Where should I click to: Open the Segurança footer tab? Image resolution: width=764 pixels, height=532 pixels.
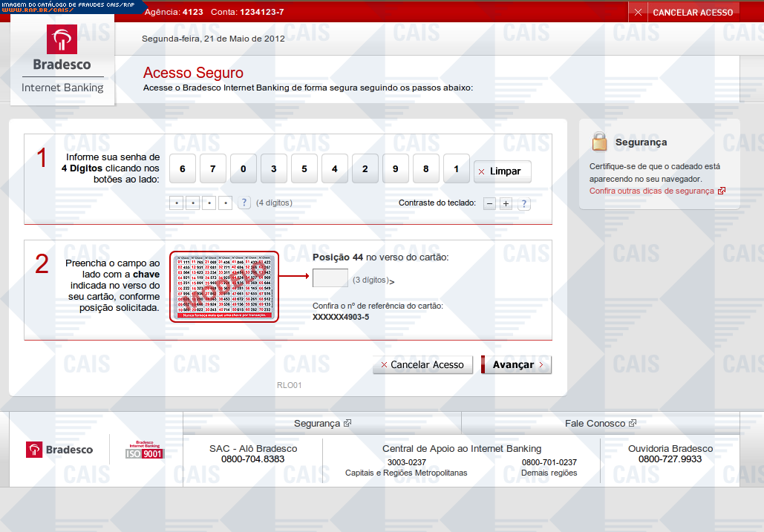coord(321,423)
